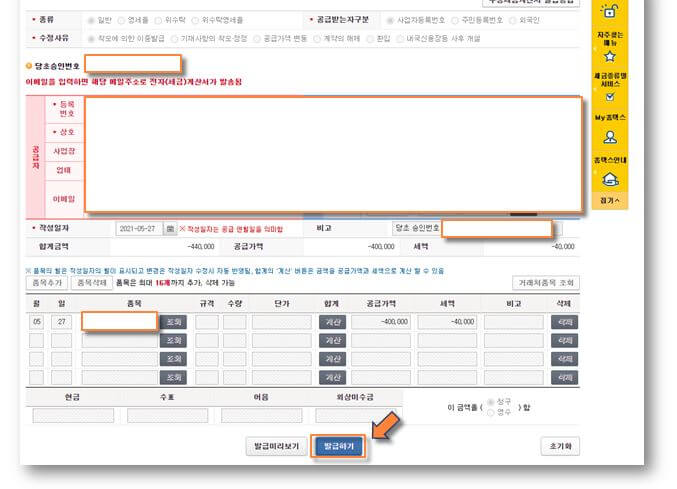This screenshot has height=489, width=677.
Task: Open 거래처품목 조회 button
Action: 546,283
